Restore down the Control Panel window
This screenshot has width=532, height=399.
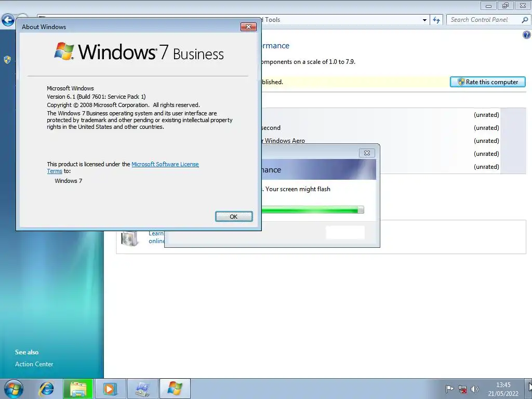click(505, 5)
